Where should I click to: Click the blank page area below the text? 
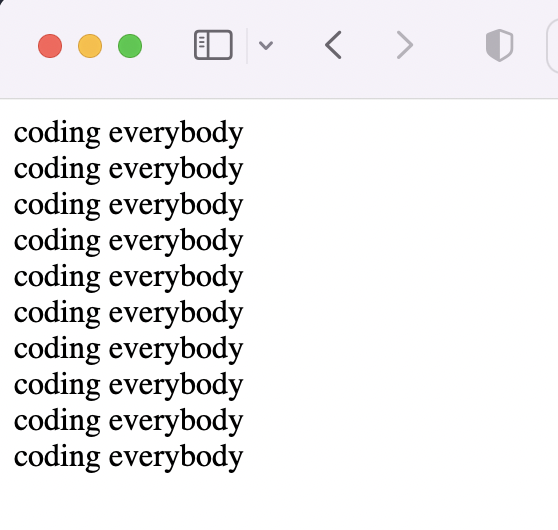(x=279, y=502)
